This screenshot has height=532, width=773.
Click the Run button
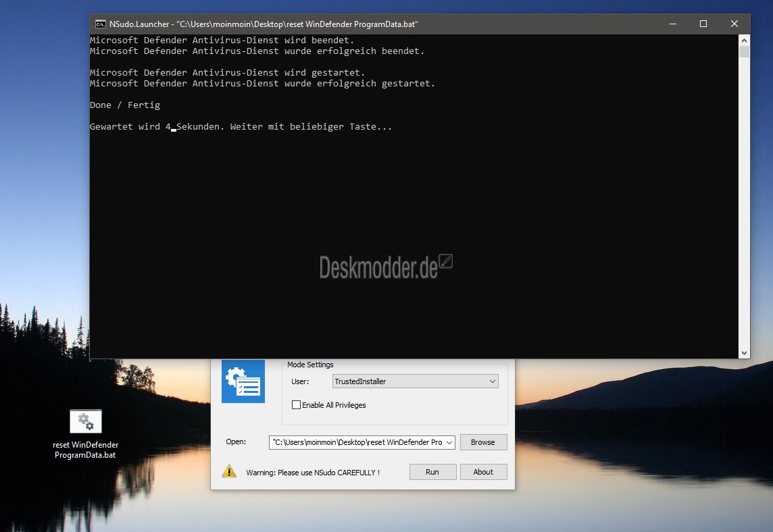(432, 472)
